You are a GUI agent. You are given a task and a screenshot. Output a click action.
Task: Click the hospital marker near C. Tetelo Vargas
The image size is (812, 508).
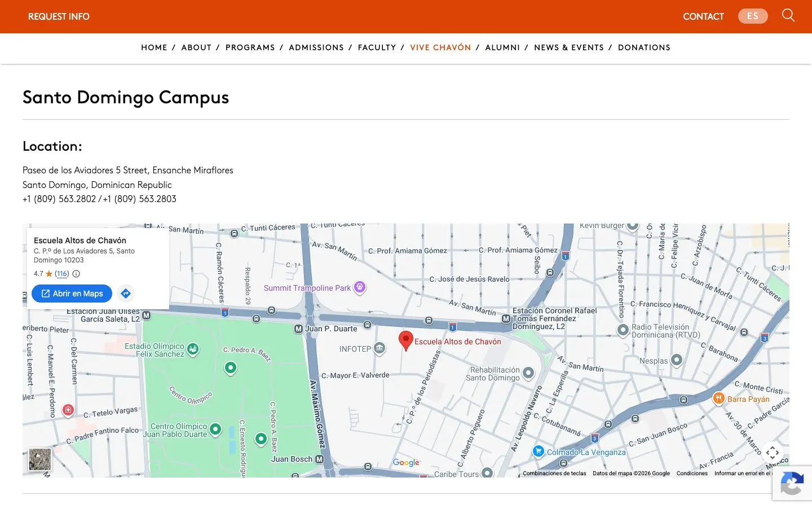click(x=68, y=410)
